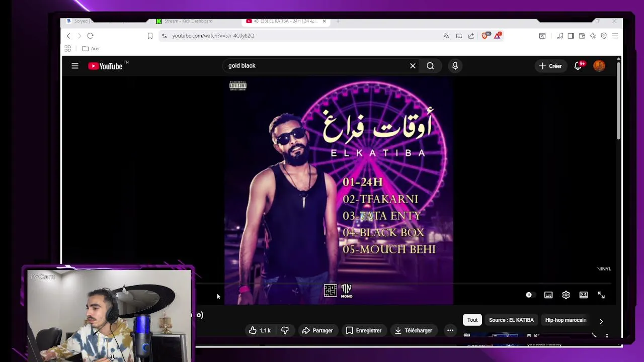The image size is (644, 362).
Task: Open the translate page icon in the address bar
Action: click(446, 36)
